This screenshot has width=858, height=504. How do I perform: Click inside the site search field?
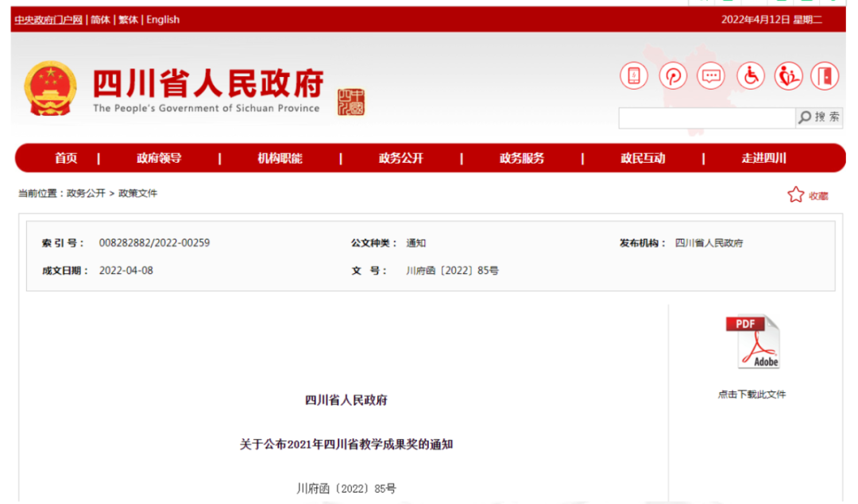click(x=706, y=117)
